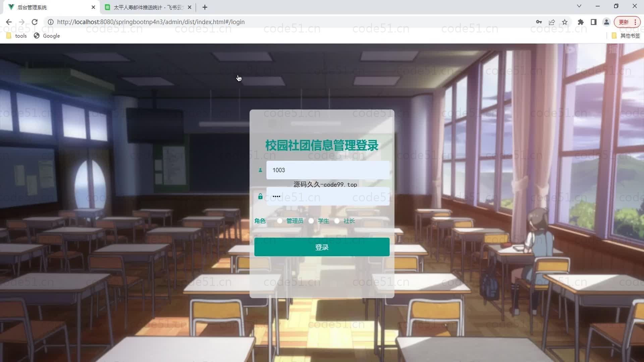Close the 后台管理系统 tab
The height and width of the screenshot is (362, 644).
[93, 7]
